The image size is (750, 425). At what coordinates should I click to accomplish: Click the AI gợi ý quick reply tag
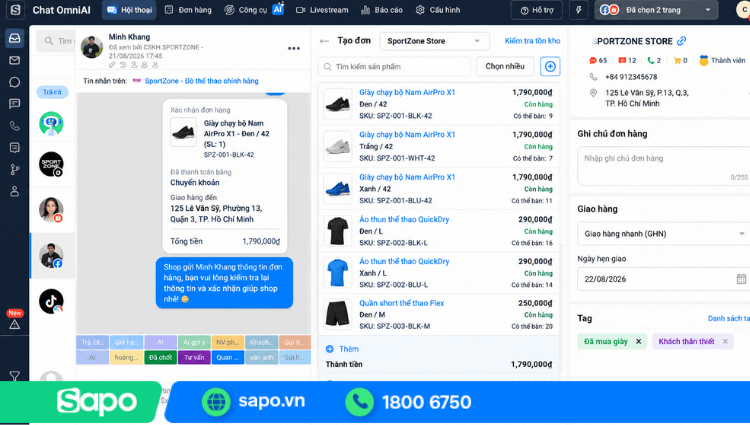click(x=194, y=342)
